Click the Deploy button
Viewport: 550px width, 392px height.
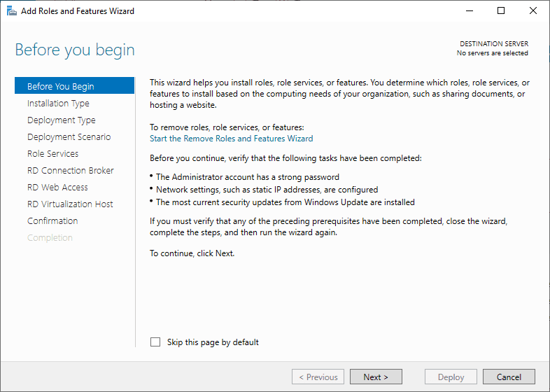point(451,377)
